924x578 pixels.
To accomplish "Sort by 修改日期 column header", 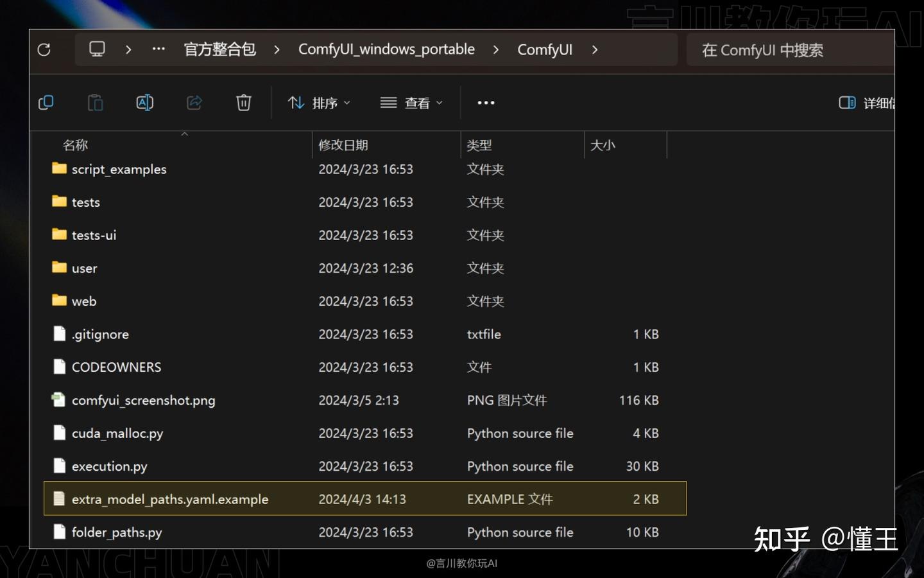I will [x=343, y=145].
